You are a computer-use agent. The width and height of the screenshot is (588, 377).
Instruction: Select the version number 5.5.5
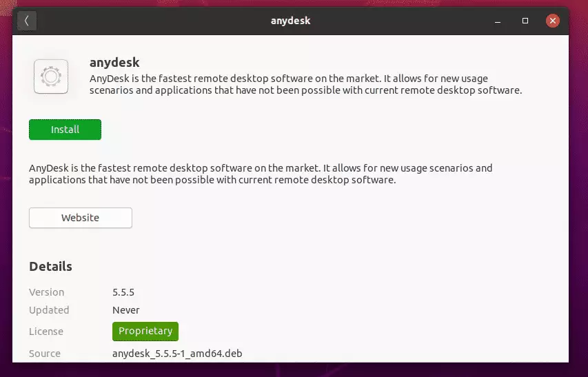(x=123, y=292)
